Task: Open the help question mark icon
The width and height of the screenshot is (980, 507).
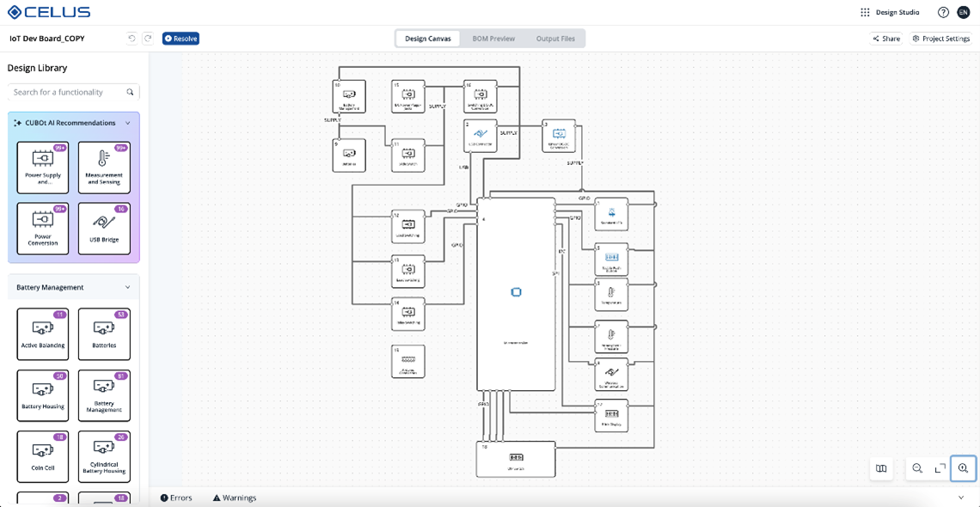Action: point(943,13)
